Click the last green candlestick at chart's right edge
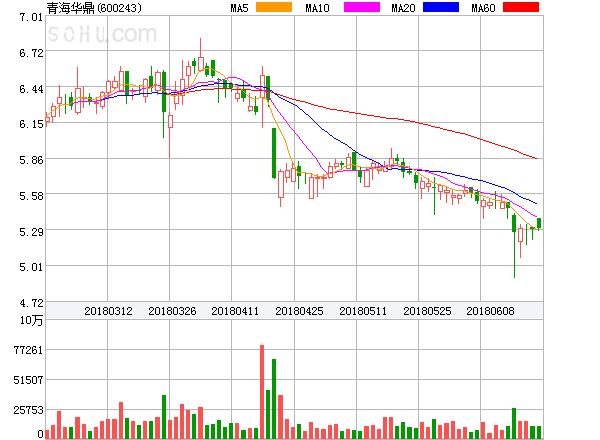 (x=539, y=223)
